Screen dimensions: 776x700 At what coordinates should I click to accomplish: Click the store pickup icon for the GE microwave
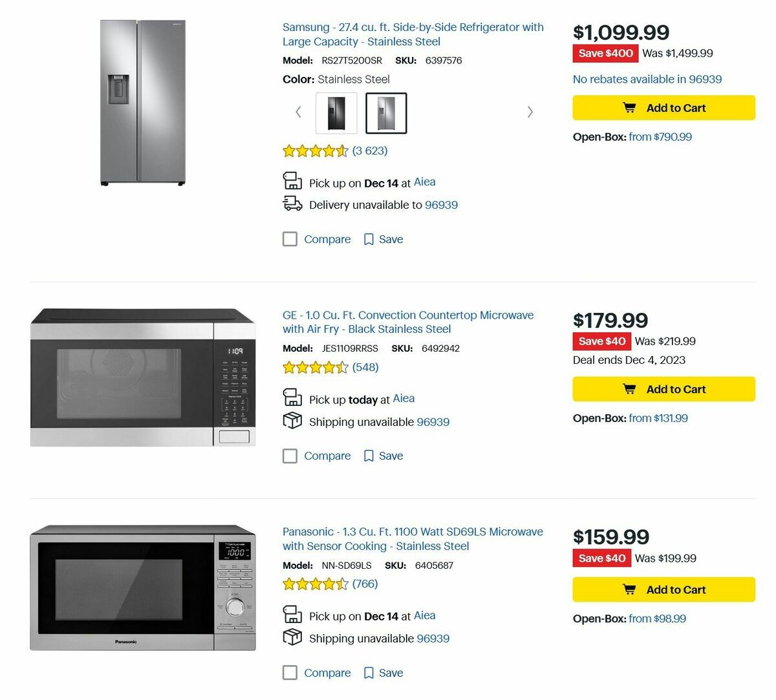click(x=292, y=398)
